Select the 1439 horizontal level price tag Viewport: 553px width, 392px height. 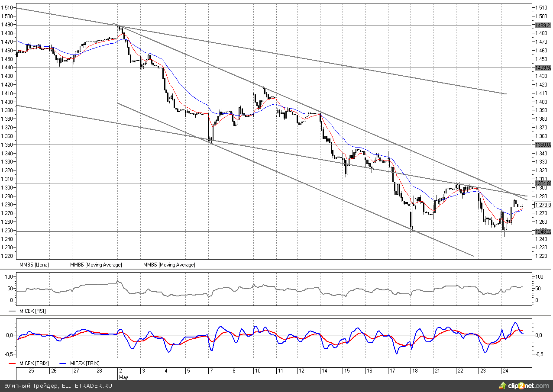(x=543, y=67)
